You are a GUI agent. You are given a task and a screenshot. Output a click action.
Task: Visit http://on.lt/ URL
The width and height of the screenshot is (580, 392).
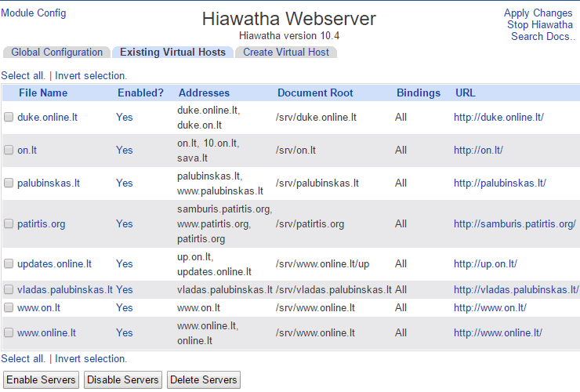(478, 150)
